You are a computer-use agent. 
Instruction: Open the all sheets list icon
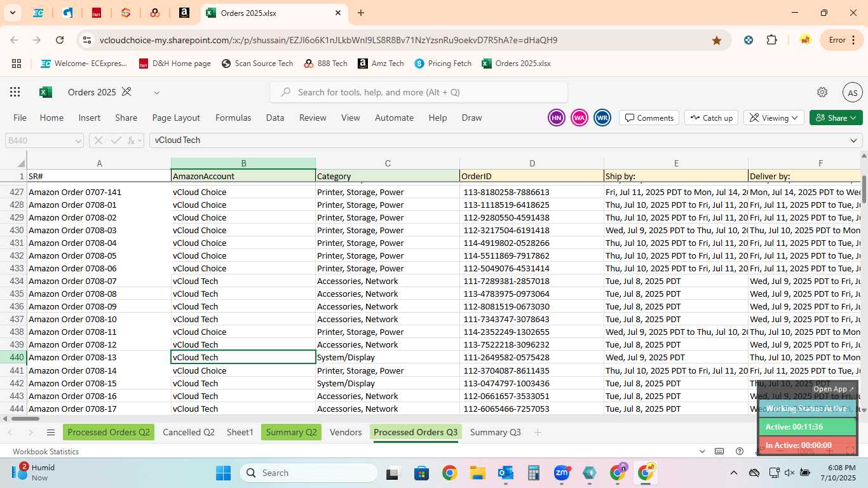51,433
